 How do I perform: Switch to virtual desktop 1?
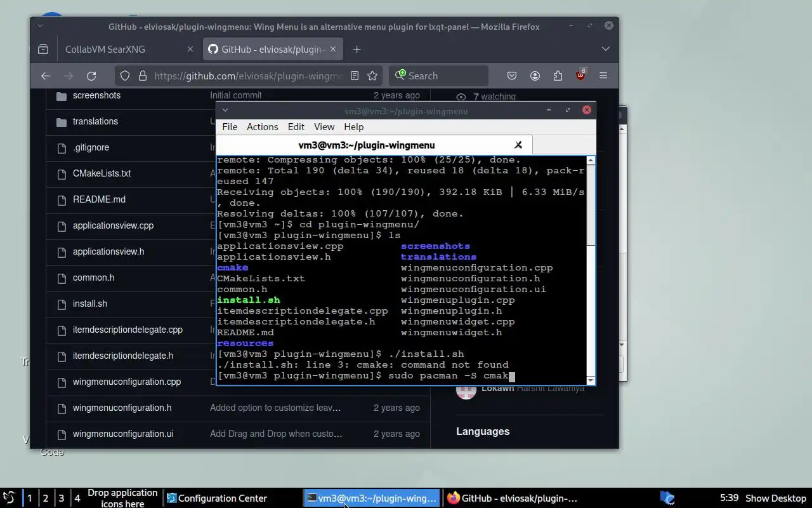29,498
